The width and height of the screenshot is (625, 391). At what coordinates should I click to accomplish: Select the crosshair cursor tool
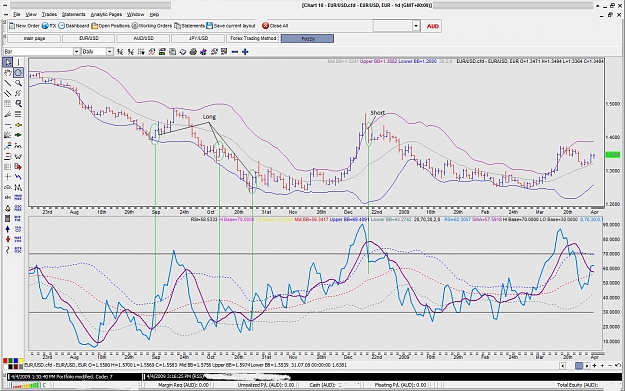8,177
